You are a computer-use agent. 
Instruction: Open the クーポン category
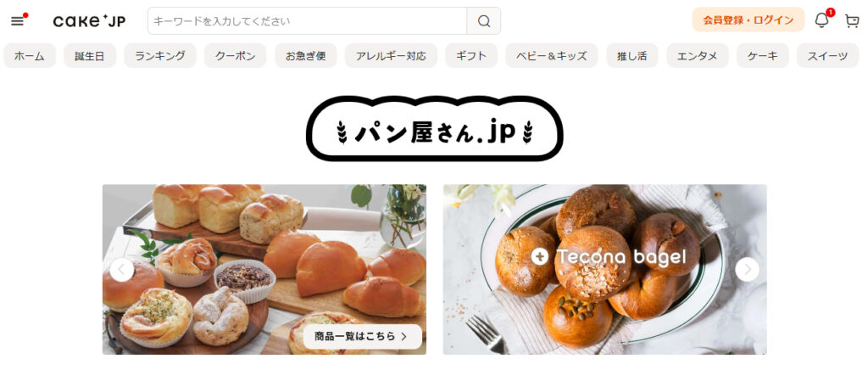(236, 55)
